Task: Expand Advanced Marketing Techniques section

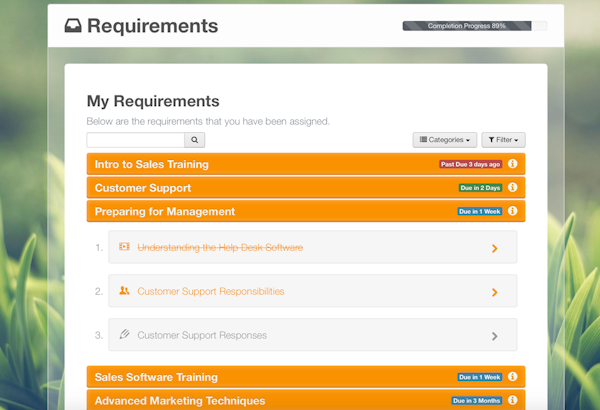Action: click(306, 400)
